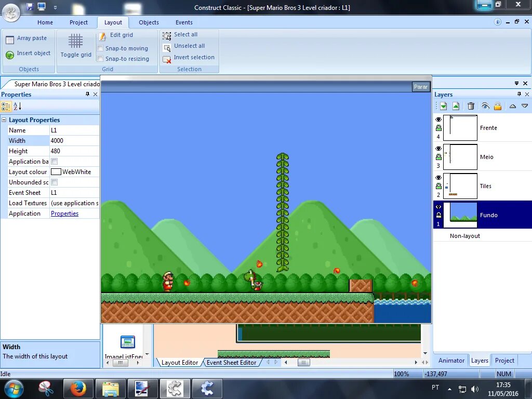Click the Event Sheet value field
The width and height of the screenshot is (532, 399).
74,193
